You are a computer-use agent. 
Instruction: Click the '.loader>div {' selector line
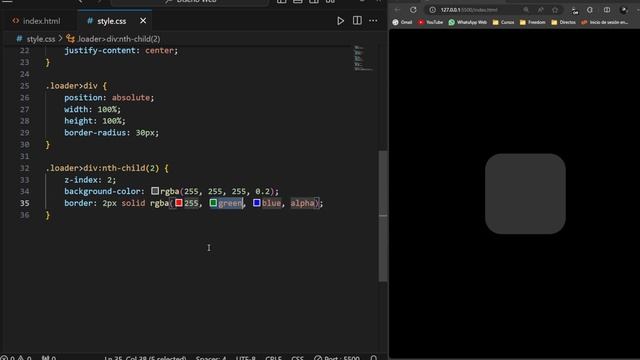coord(76,86)
